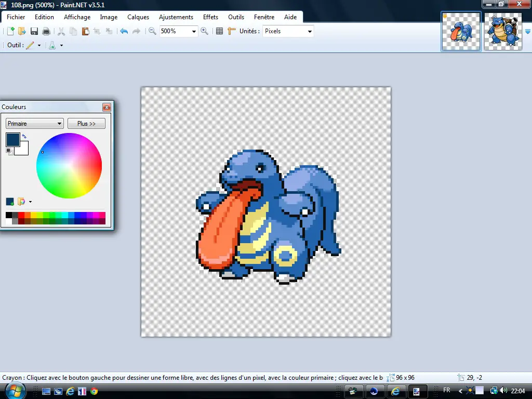Viewport: 532px width, 399px height.
Task: Click the Print icon in the toolbar
Action: (x=46, y=31)
